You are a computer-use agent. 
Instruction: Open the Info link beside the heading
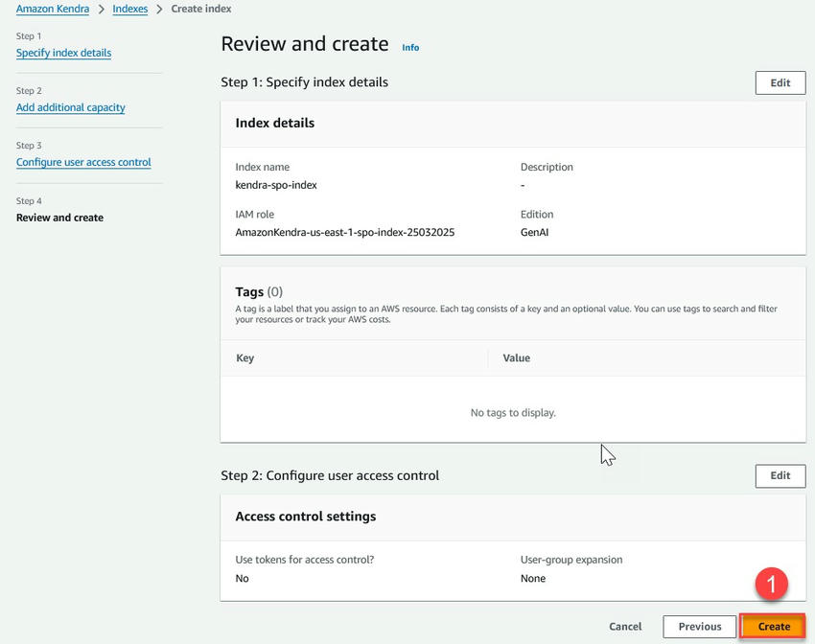(410, 48)
